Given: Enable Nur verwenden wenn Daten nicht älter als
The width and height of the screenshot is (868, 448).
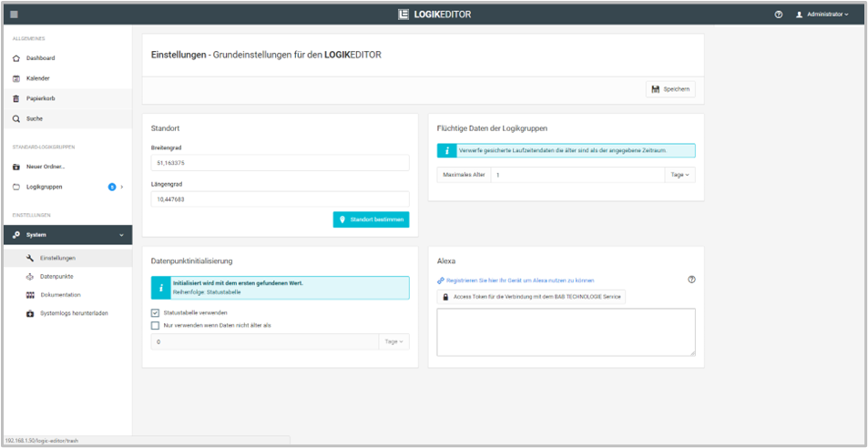Looking at the screenshot, I should [155, 325].
